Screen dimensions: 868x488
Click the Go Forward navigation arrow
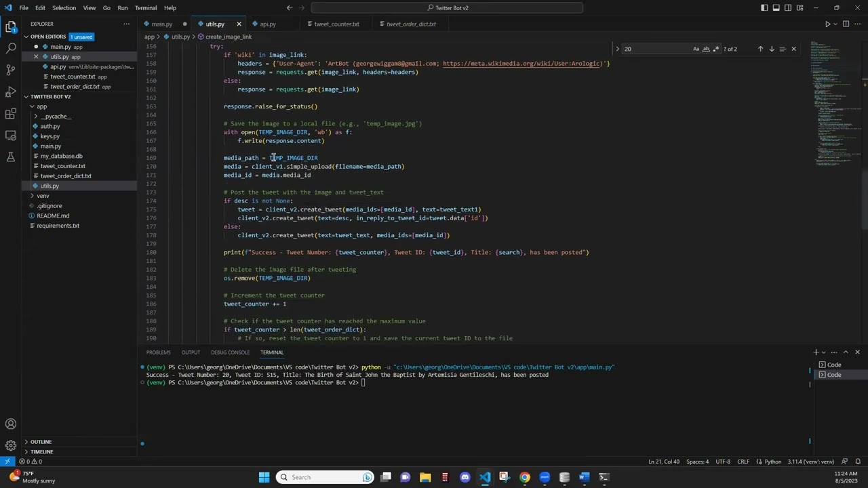302,8
